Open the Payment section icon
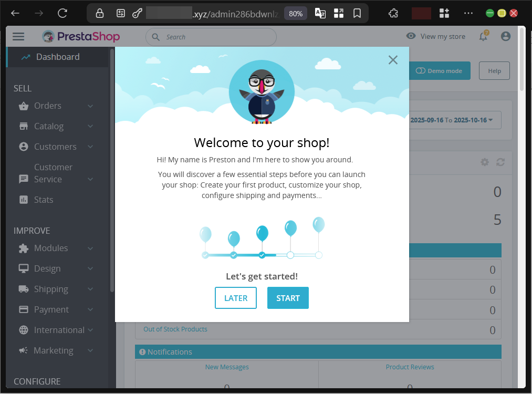This screenshot has height=394, width=532. coord(23,309)
